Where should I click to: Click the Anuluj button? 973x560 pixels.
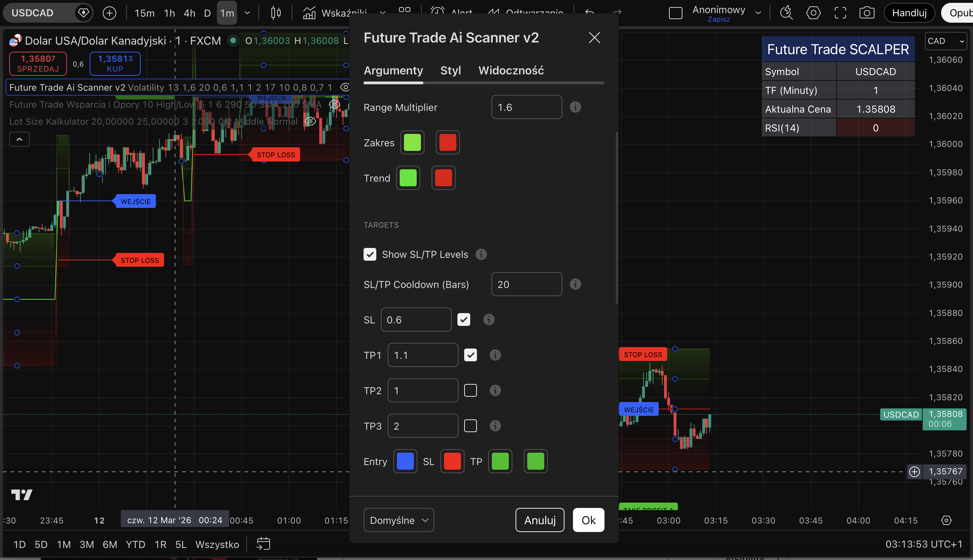[539, 520]
